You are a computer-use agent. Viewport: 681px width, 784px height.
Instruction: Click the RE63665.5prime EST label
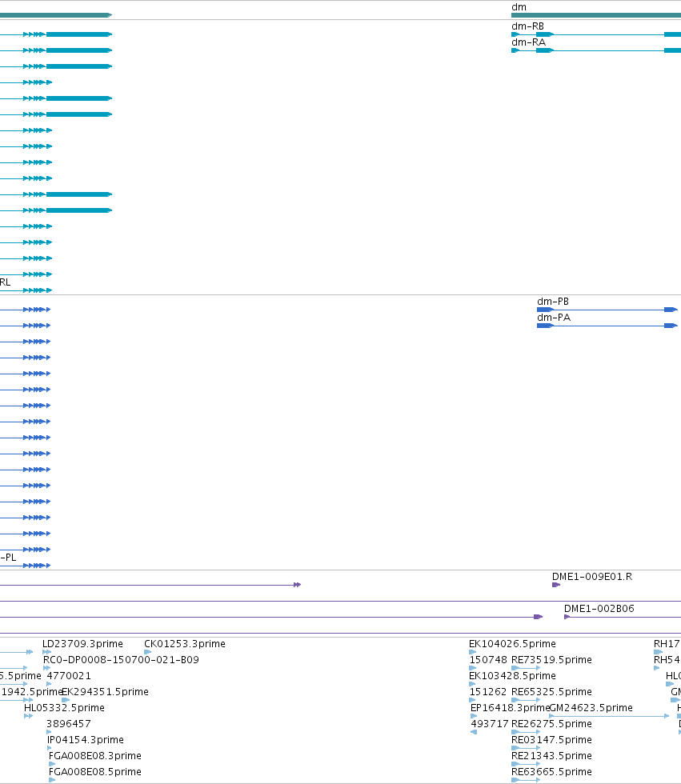[x=551, y=772]
